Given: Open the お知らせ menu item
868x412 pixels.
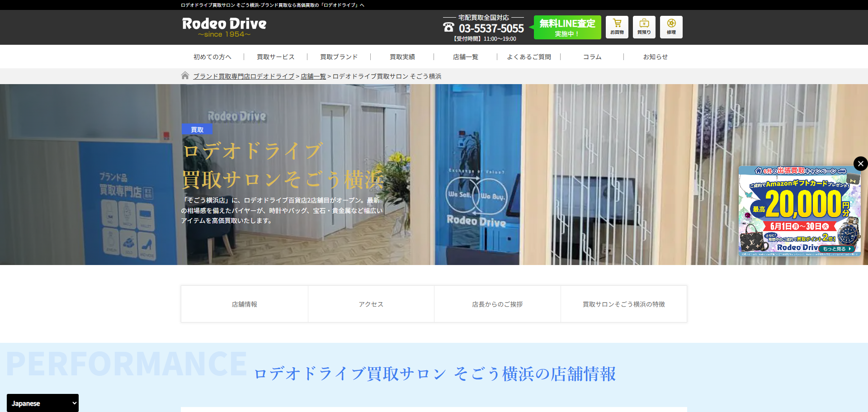Looking at the screenshot, I should [656, 57].
